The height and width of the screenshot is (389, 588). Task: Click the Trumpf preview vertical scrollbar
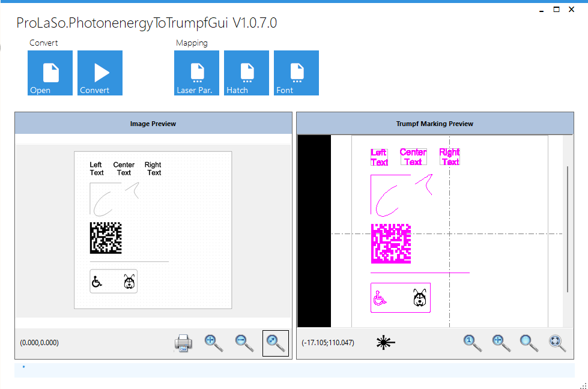(x=568, y=229)
